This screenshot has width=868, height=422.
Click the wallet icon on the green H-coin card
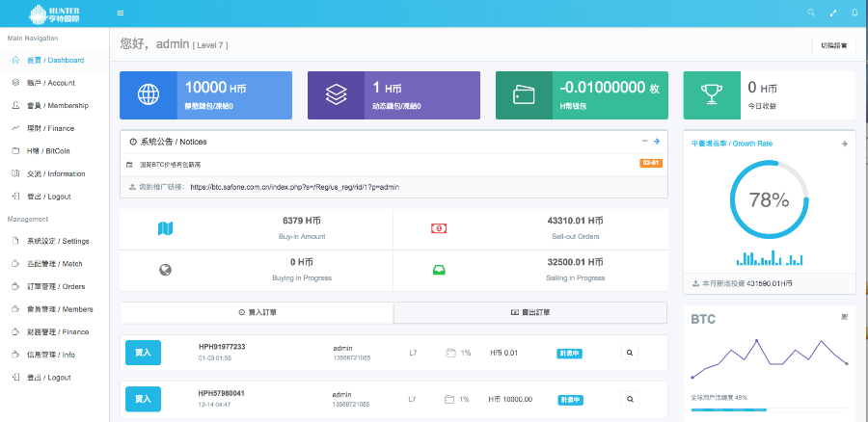(524, 94)
